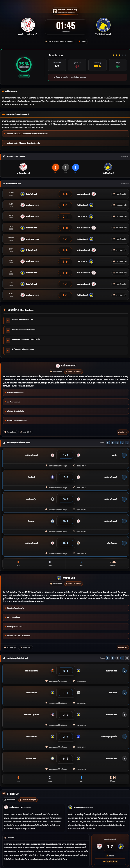Expand the Brackley Town analysis text with อ่านต่อ

pos(122,432)
